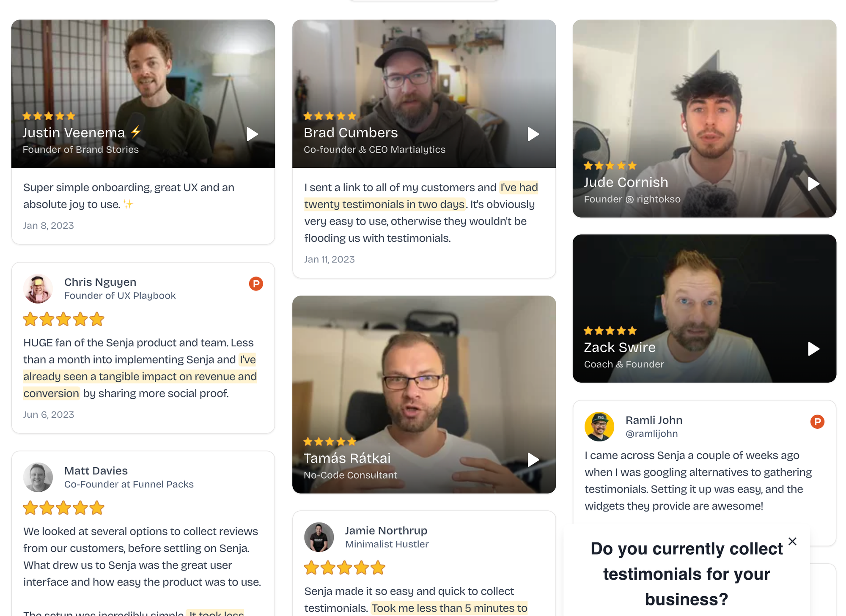Click the Jan 11, 2023 date on Brad's review
This screenshot has width=846, height=616.
pyautogui.click(x=329, y=259)
